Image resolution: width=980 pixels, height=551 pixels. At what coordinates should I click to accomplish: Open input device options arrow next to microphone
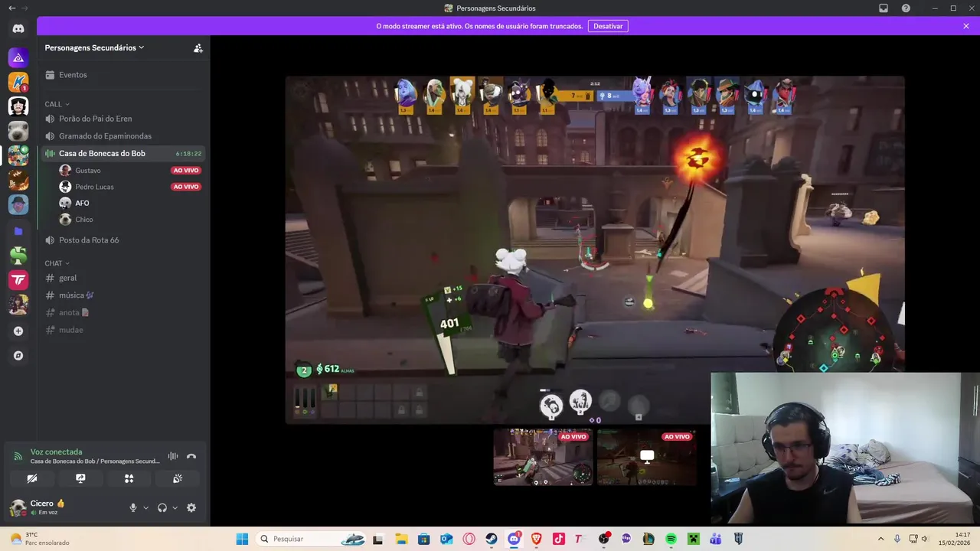145,507
